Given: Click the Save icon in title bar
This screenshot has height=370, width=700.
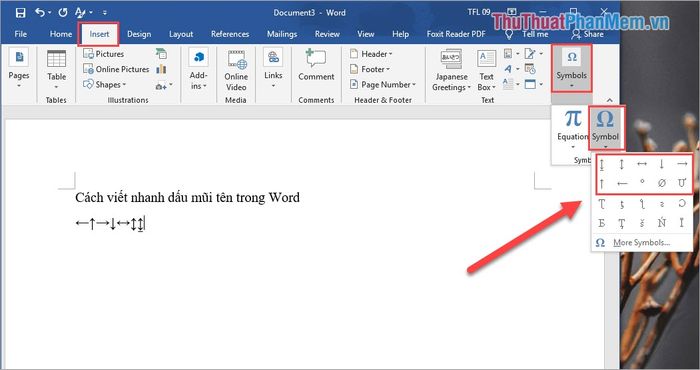Looking at the screenshot, I should 20,12.
